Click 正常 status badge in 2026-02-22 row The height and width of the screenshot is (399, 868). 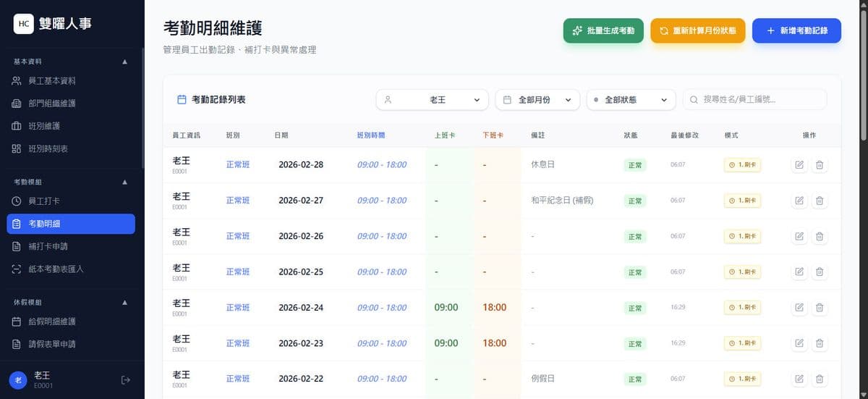[x=635, y=379]
